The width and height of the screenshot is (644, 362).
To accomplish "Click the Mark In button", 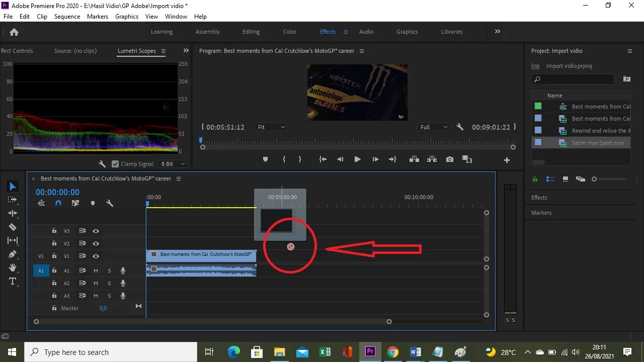I will (284, 159).
